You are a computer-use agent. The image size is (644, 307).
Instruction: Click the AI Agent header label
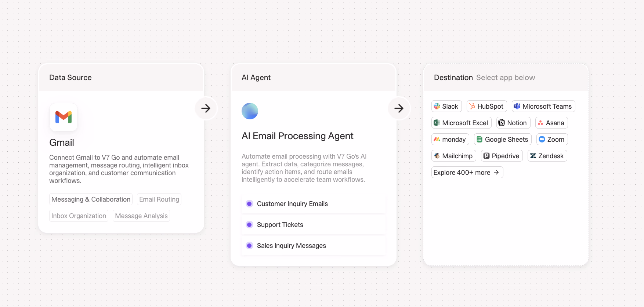coord(256,77)
